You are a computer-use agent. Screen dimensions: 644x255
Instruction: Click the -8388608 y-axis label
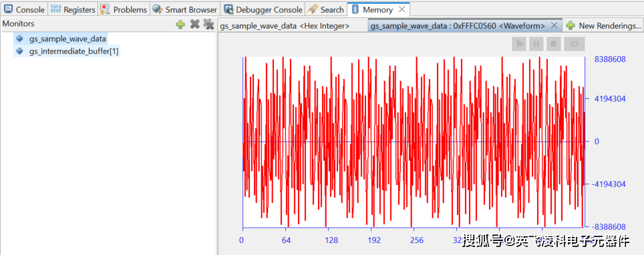point(609,227)
